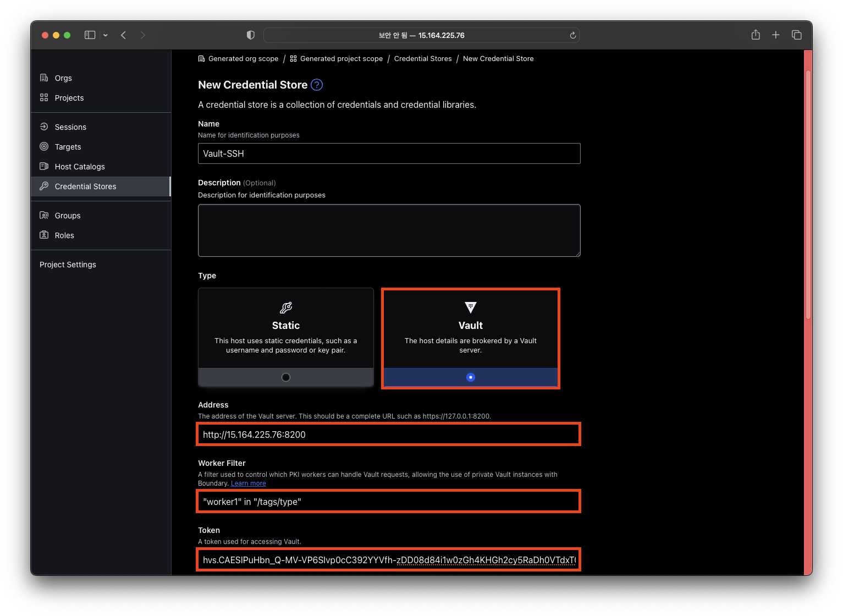Click the page vertical scrollbar
The width and height of the screenshot is (843, 616).
[808, 195]
